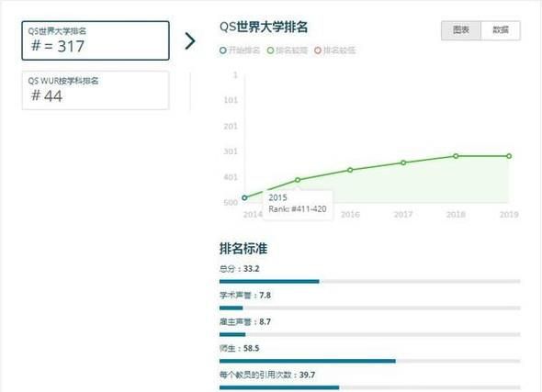The height and width of the screenshot is (392, 542).
Task: Click the 师生 58.5 progress bar
Action: tap(370, 361)
